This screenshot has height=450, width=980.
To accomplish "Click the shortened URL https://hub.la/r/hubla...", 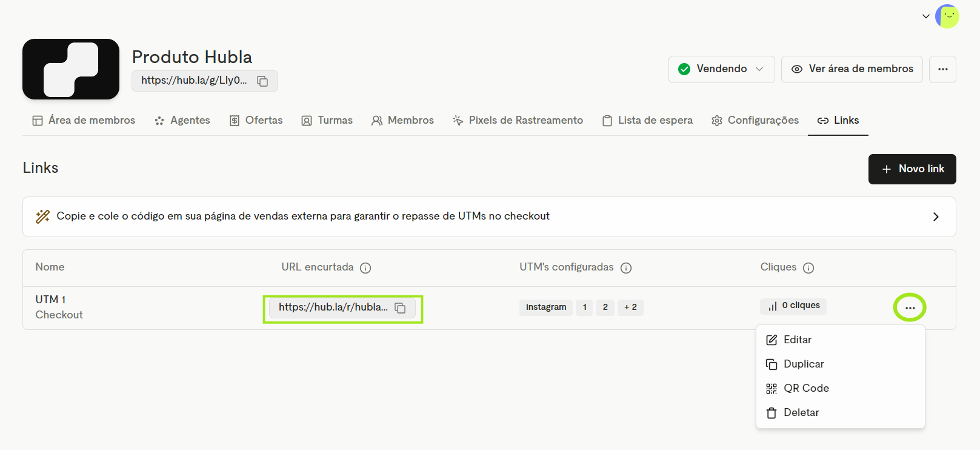I will pos(333,307).
